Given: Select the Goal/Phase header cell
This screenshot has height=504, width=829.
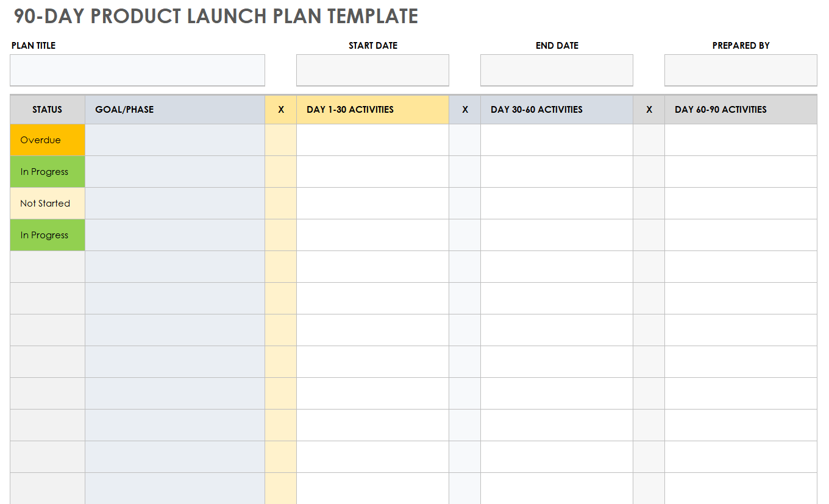Looking at the screenshot, I should click(x=175, y=110).
